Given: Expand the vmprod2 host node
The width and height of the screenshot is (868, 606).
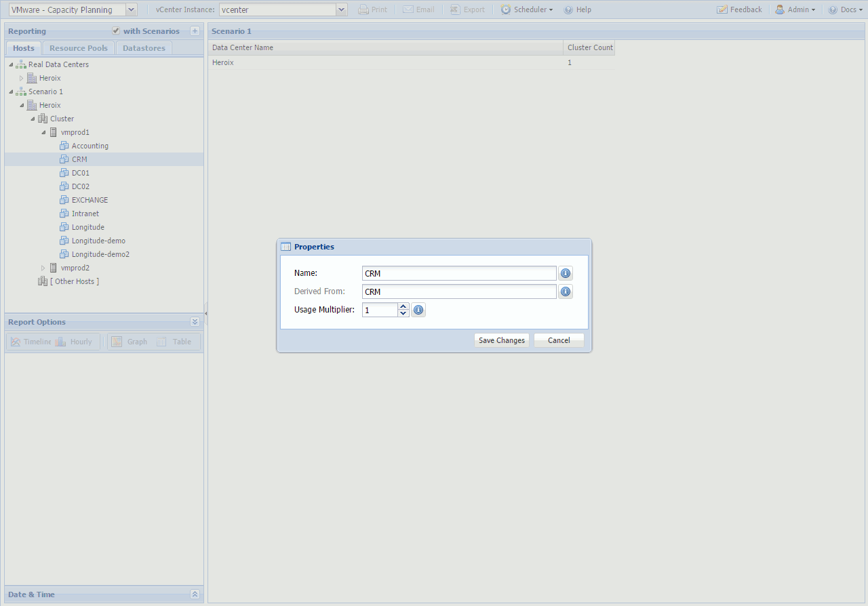Looking at the screenshot, I should coord(43,268).
